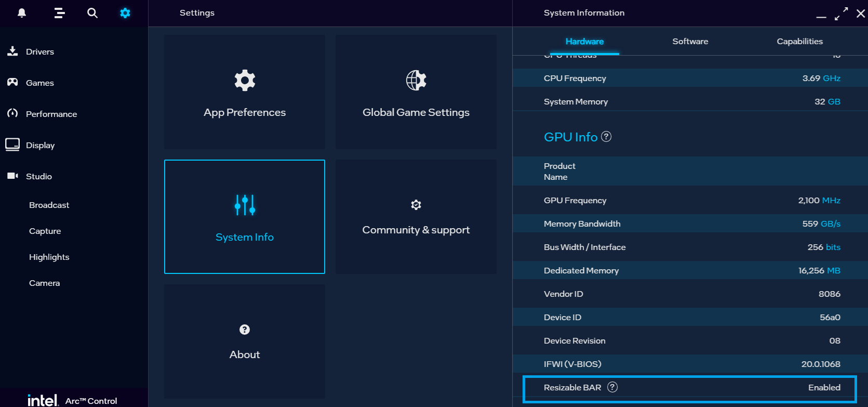Click the Games controller icon
The image size is (868, 407).
coord(12,82)
